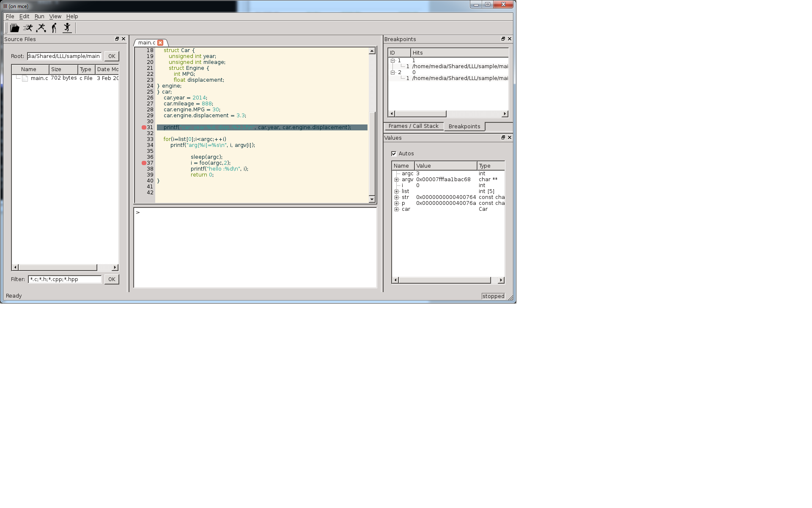Toggle breakpoint marker on line 37
812x508 pixels.
click(144, 163)
